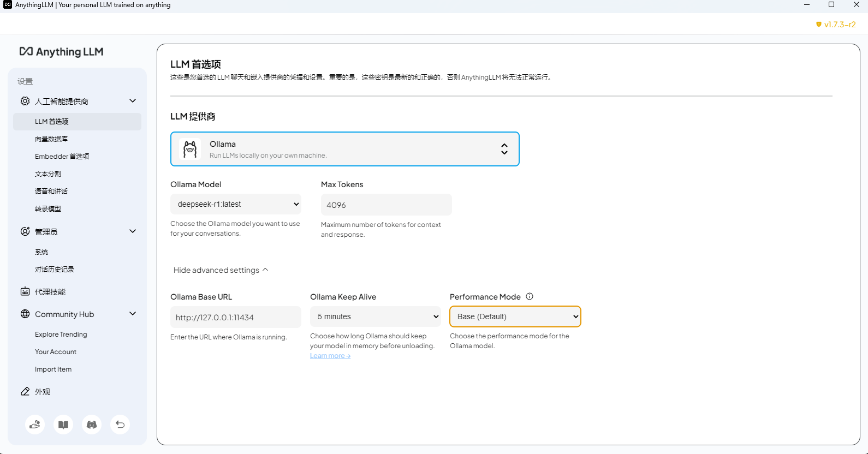Open the Ollama Model dropdown

236,204
